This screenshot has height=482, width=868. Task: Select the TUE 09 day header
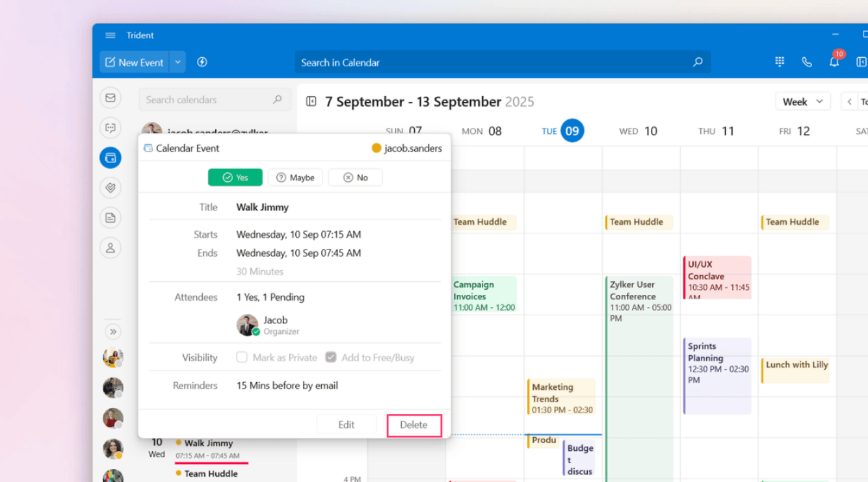[x=562, y=131]
